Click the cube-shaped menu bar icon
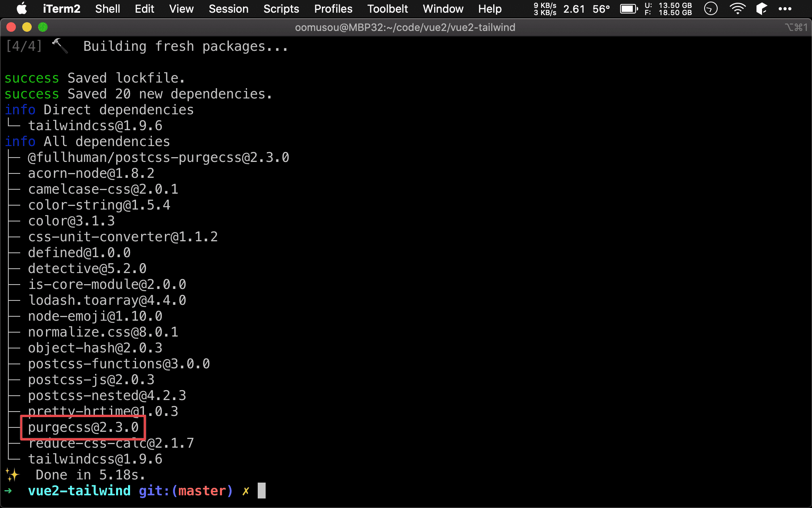The width and height of the screenshot is (812, 508). 762,8
